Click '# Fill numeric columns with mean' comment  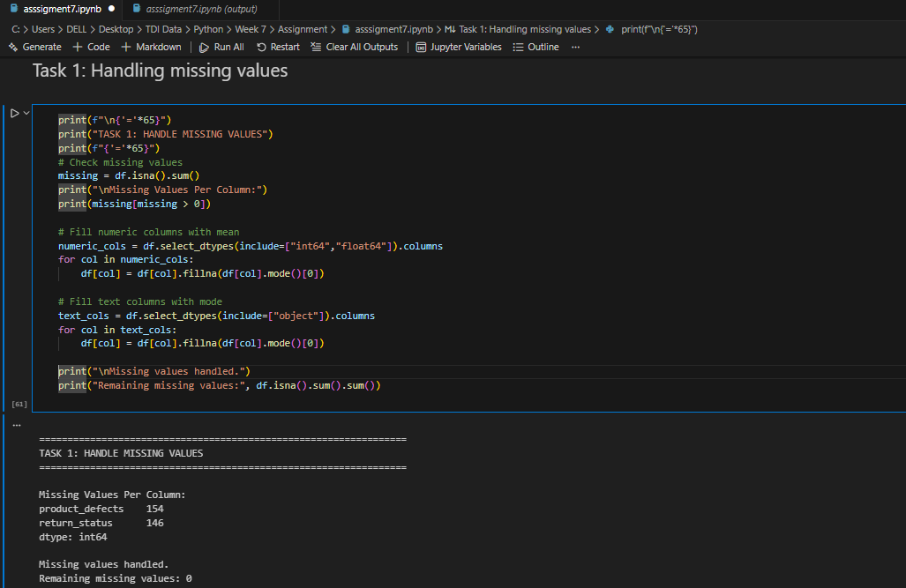point(148,232)
